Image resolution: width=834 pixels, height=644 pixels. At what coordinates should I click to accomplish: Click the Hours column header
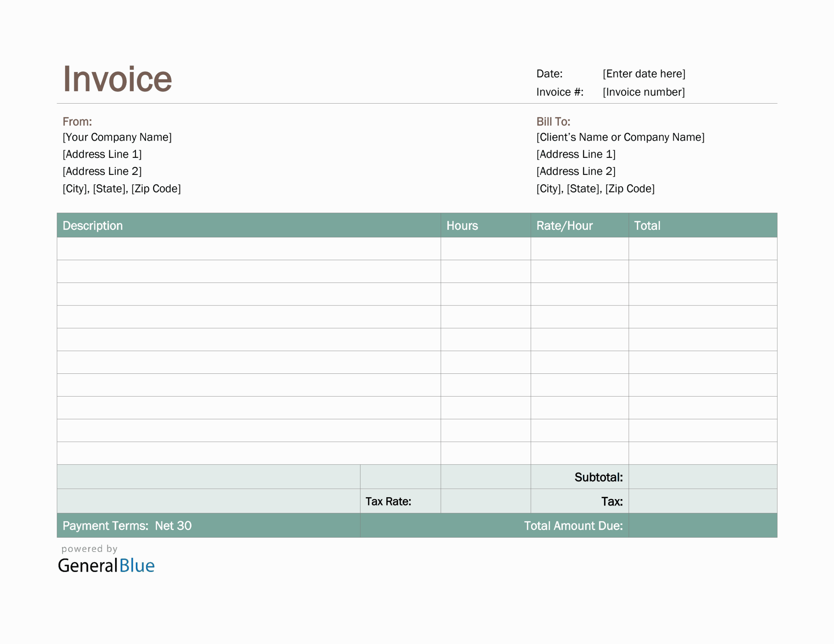tap(462, 226)
